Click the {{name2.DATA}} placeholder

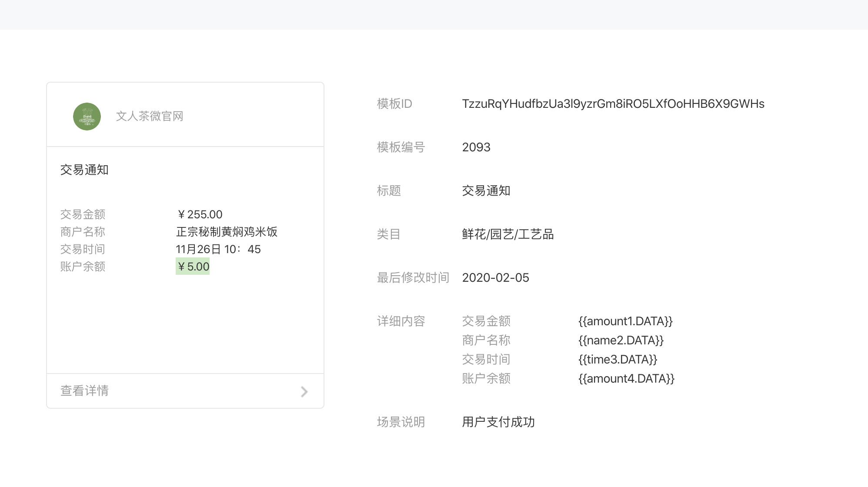[x=621, y=340]
